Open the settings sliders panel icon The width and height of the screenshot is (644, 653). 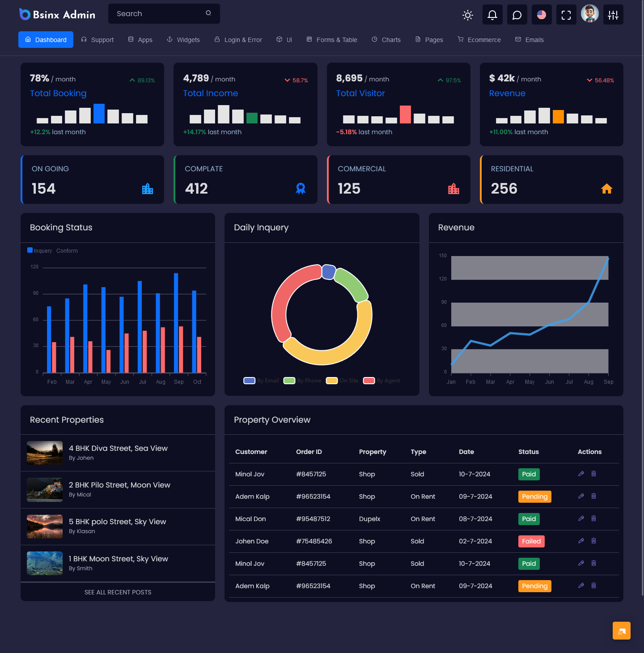tap(613, 15)
